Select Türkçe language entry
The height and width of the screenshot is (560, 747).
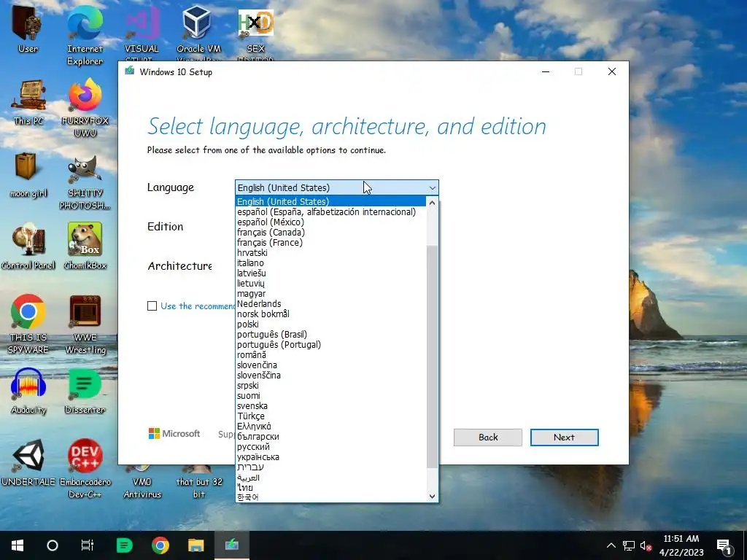[x=330, y=416]
